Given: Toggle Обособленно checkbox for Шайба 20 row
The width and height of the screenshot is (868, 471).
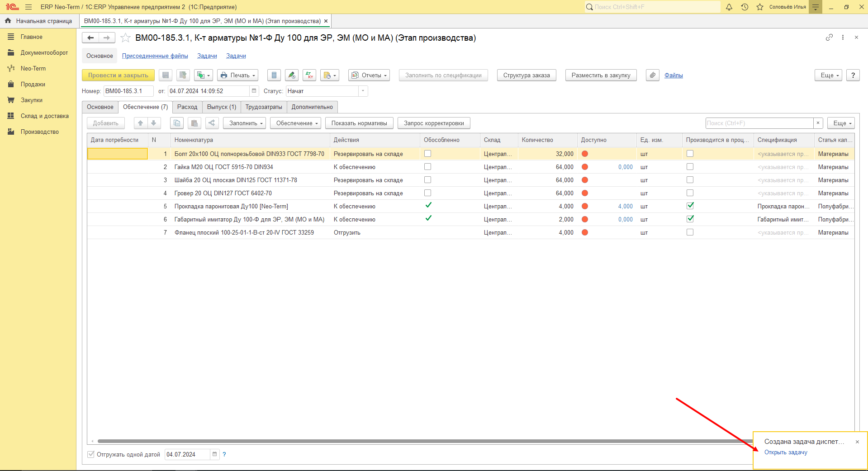Looking at the screenshot, I should pyautogui.click(x=427, y=180).
